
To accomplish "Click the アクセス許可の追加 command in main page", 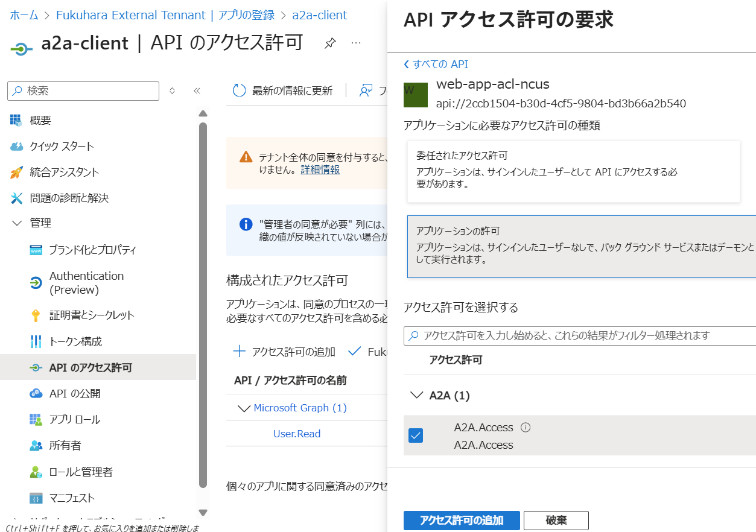I will (284, 351).
